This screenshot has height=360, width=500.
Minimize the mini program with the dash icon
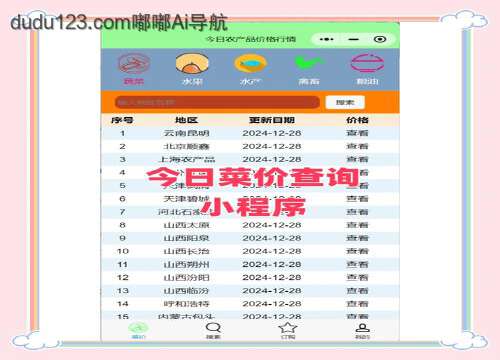click(353, 39)
